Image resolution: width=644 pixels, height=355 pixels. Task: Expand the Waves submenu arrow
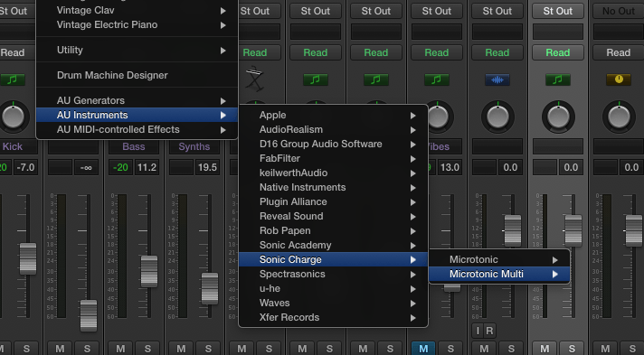click(412, 304)
